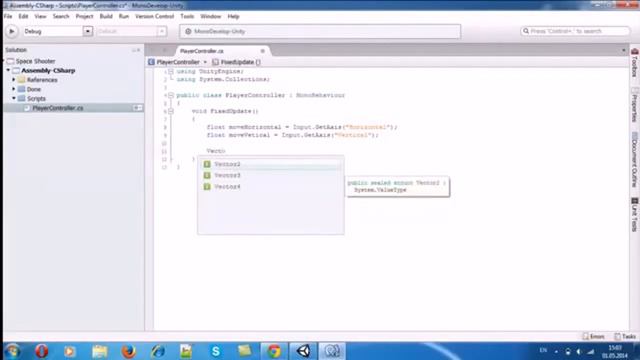640x360 pixels.
Task: Open the Unit Tests side panel
Action: point(635,215)
